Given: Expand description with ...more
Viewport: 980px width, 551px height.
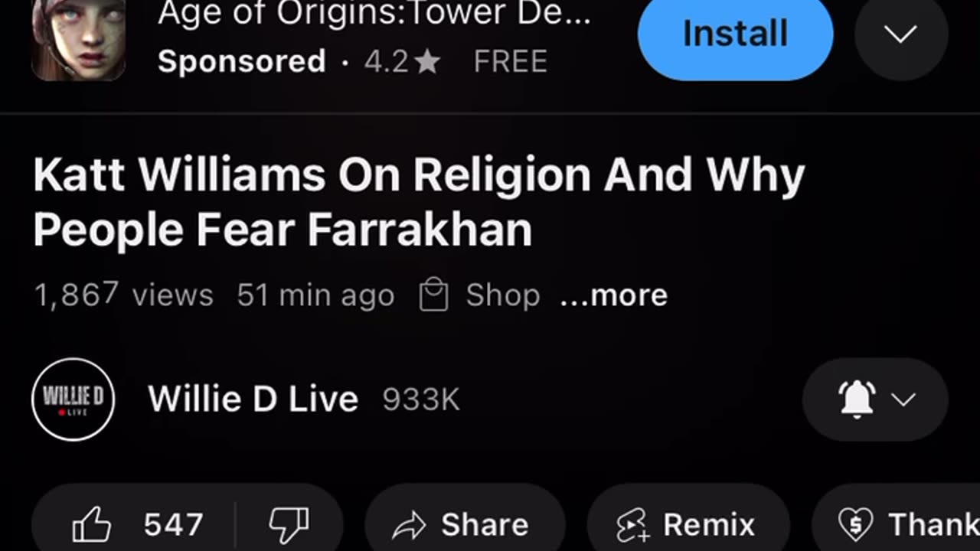Looking at the screenshot, I should [x=613, y=295].
